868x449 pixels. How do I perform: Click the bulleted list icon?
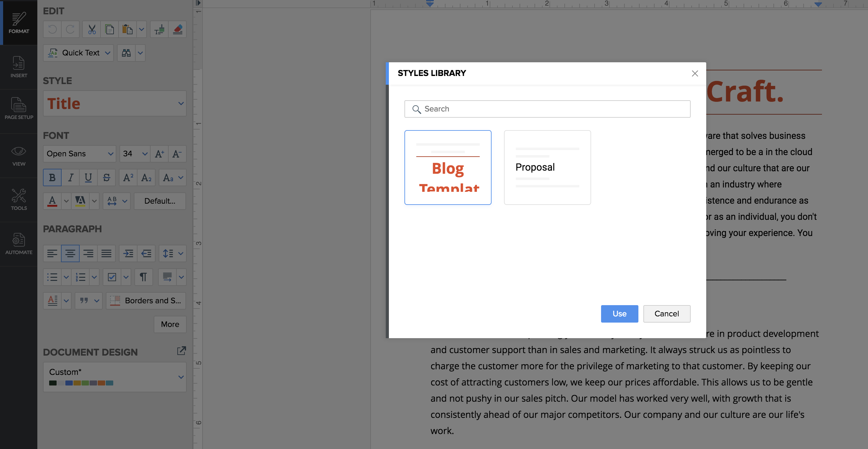point(52,277)
